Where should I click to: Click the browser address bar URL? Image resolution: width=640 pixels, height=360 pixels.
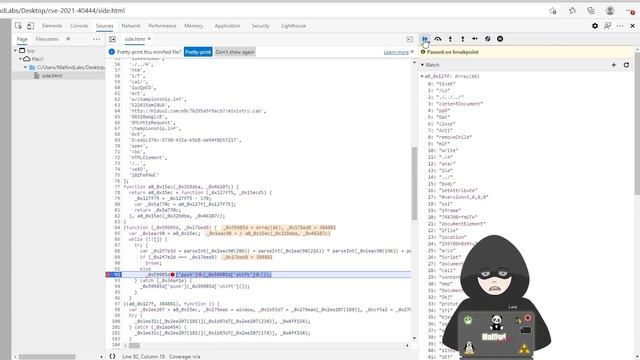[62, 11]
